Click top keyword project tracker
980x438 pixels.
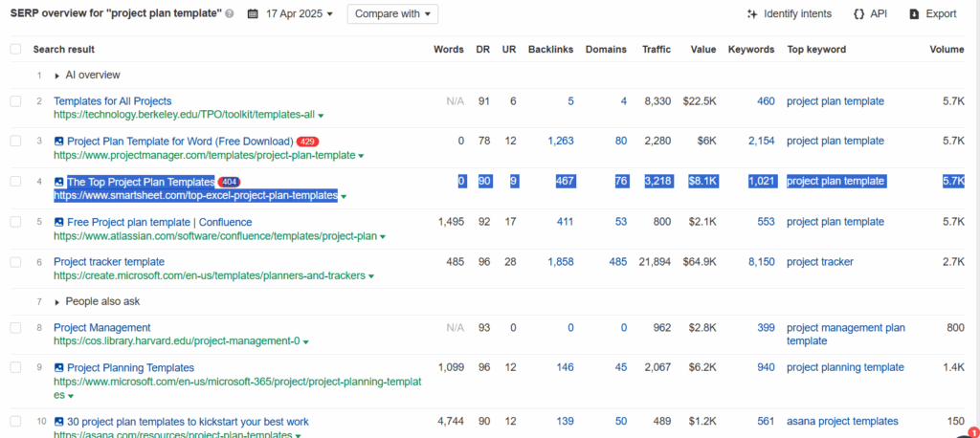pyautogui.click(x=820, y=262)
